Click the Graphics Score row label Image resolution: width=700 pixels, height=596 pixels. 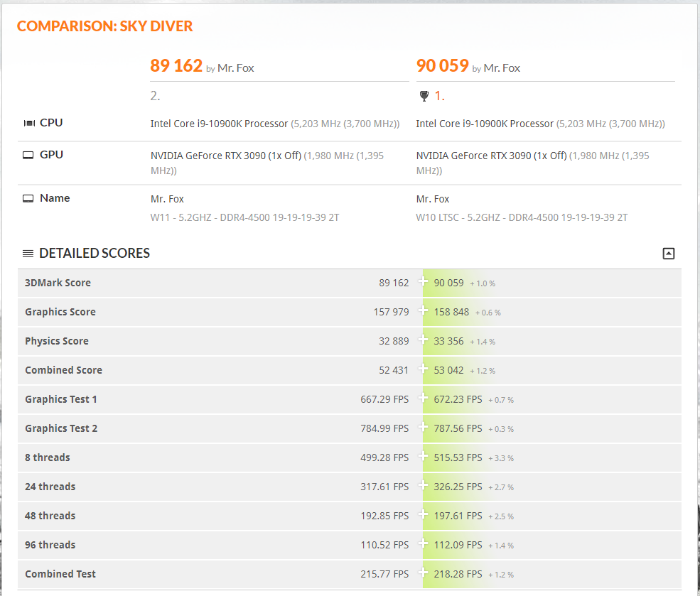(60, 312)
